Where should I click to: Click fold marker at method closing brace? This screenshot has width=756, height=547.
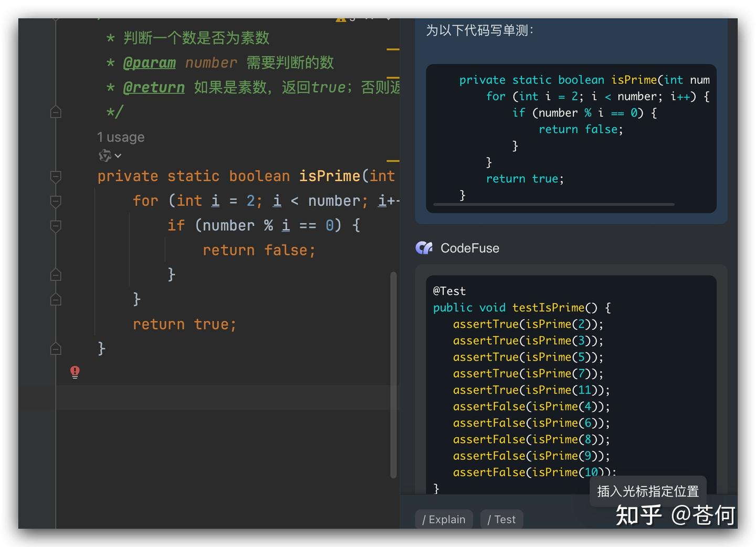(x=56, y=348)
